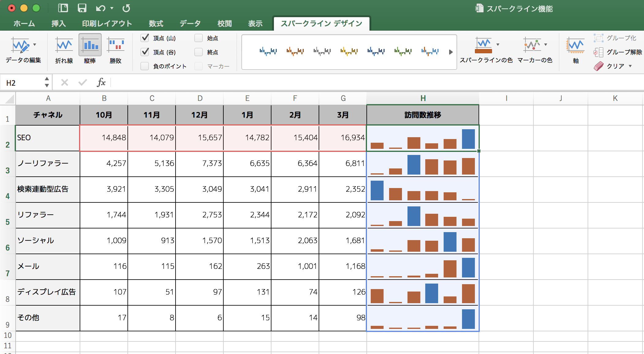
Task: Click the Excel file icon in title
Action: [x=479, y=8]
